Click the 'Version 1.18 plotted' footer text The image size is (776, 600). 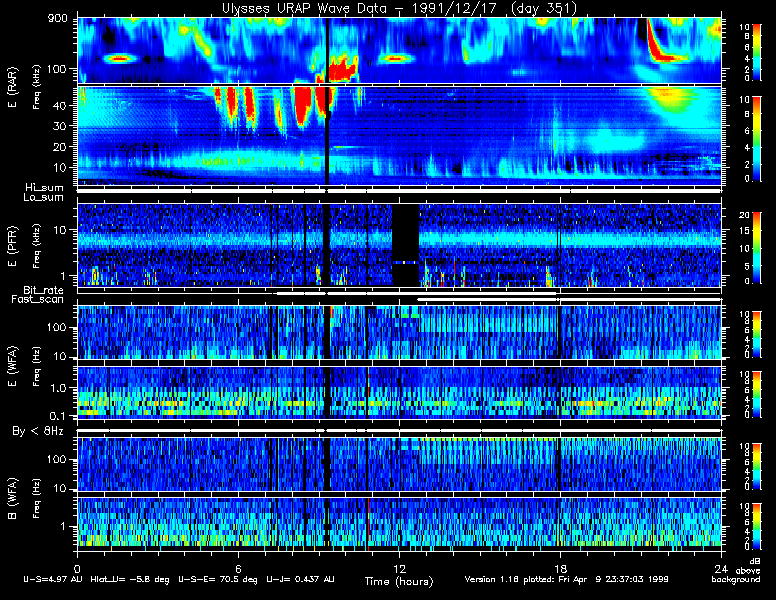(x=506, y=579)
